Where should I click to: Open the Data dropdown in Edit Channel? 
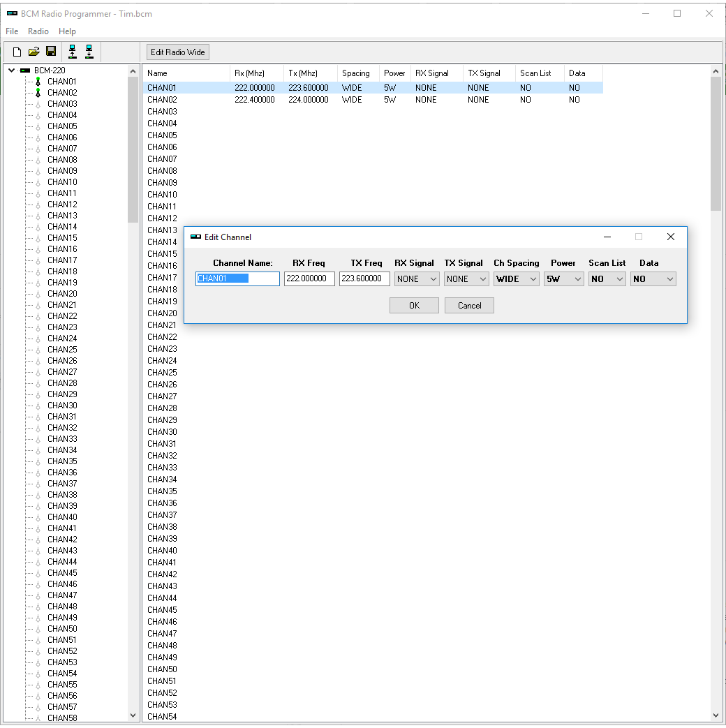(x=653, y=279)
